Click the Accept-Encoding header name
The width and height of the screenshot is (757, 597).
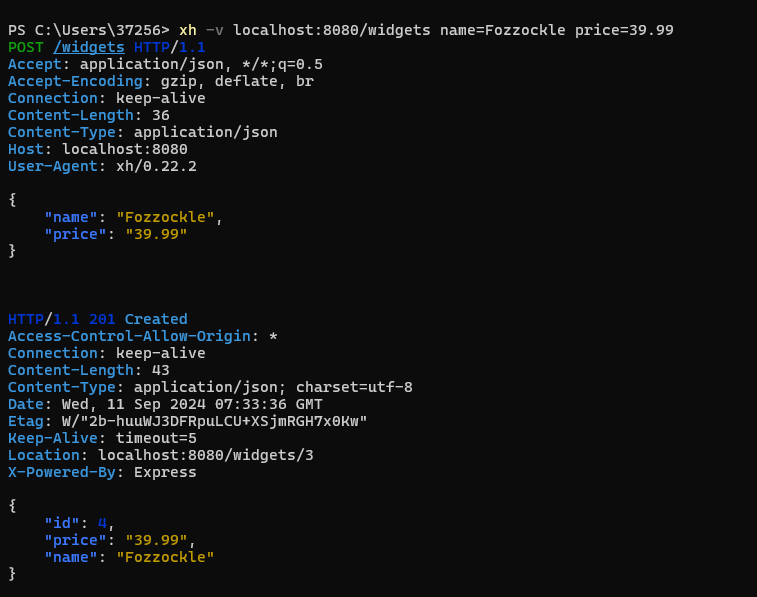(75, 81)
